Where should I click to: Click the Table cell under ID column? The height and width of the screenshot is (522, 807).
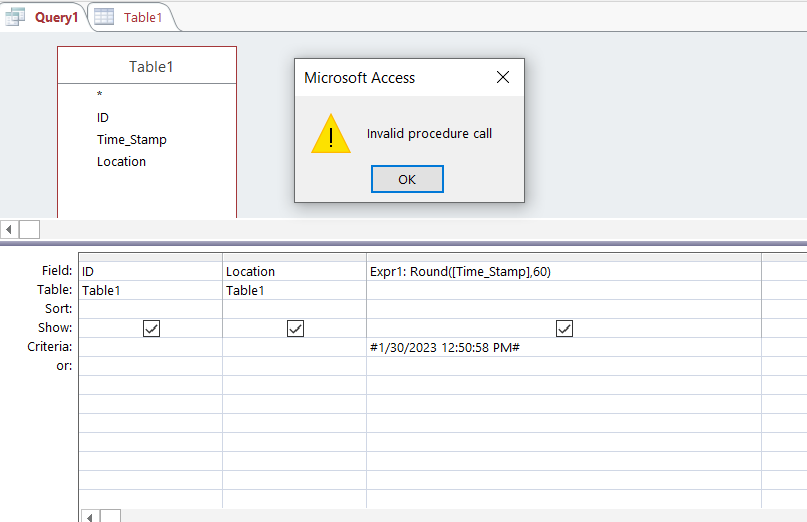(x=151, y=290)
